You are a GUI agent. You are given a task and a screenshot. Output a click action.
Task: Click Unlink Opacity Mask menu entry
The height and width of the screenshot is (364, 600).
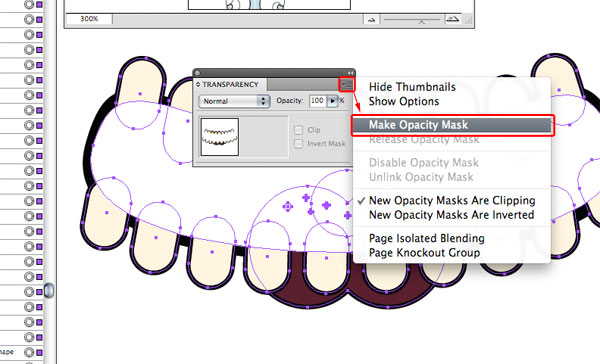(x=421, y=177)
